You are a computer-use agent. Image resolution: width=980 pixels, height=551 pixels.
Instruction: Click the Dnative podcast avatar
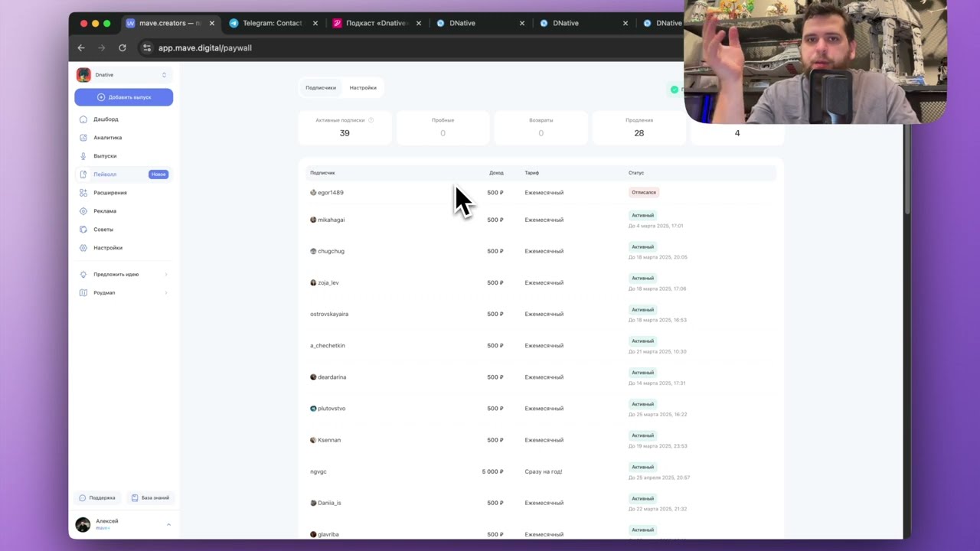coord(83,75)
